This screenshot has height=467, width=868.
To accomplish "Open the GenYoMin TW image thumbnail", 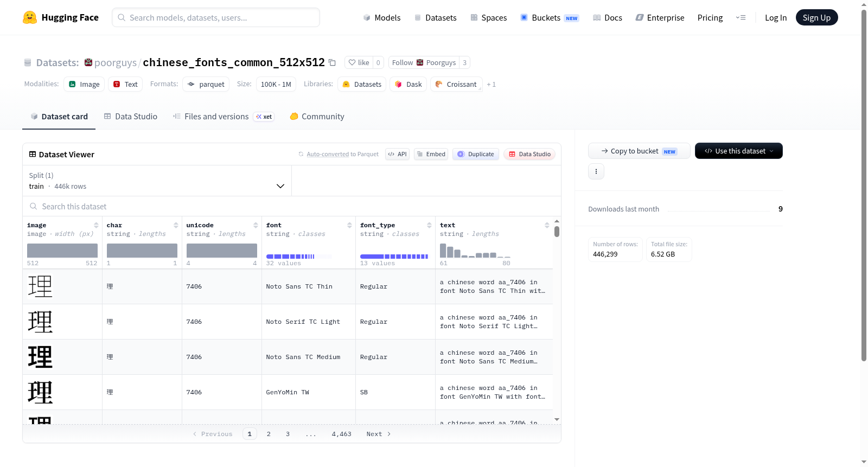I will coord(40,392).
